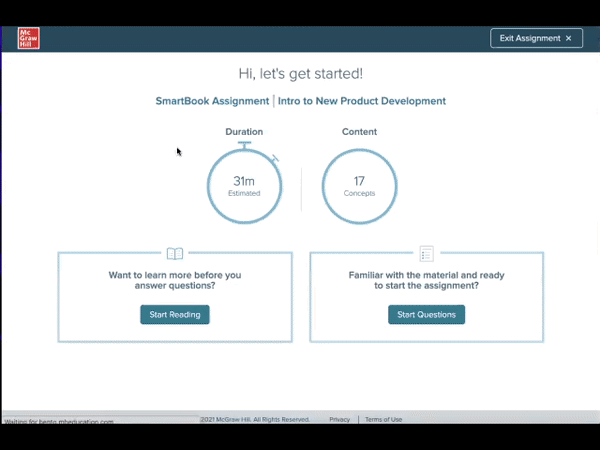Click the 31m Estimated duration circle
The height and width of the screenshot is (450, 600).
[244, 186]
